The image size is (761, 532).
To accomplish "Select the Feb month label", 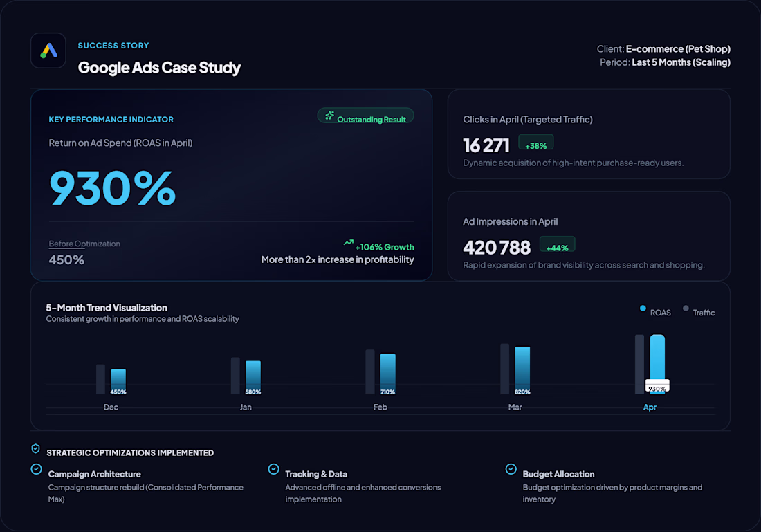I will (380, 407).
